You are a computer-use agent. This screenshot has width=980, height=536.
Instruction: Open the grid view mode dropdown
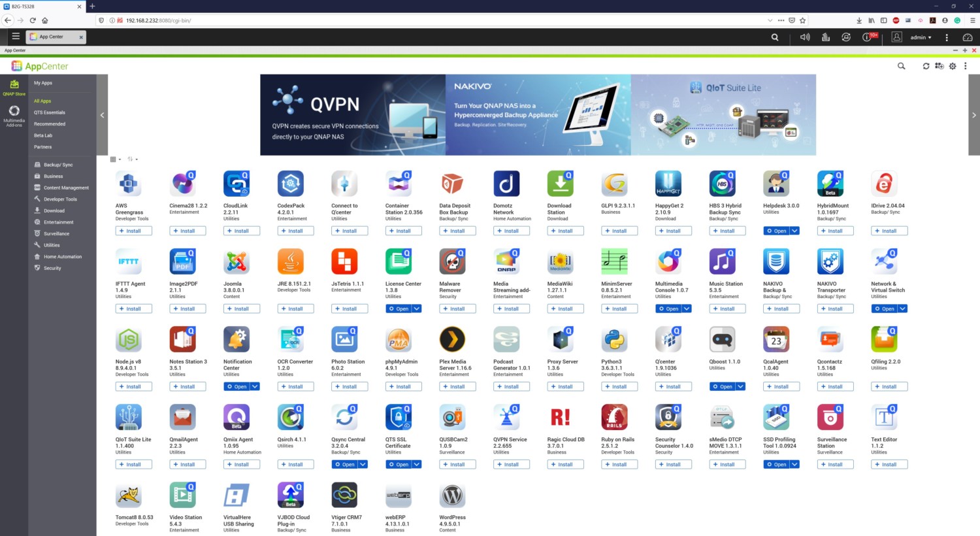click(116, 159)
